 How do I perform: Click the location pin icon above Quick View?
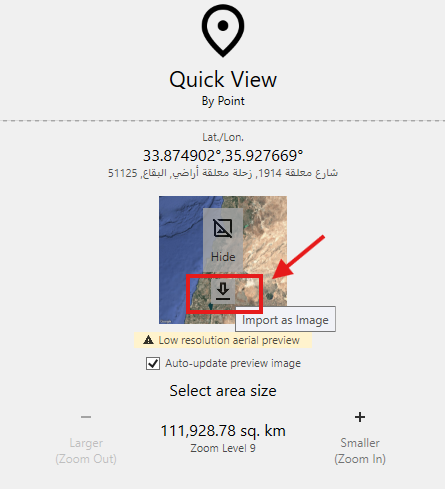click(223, 31)
